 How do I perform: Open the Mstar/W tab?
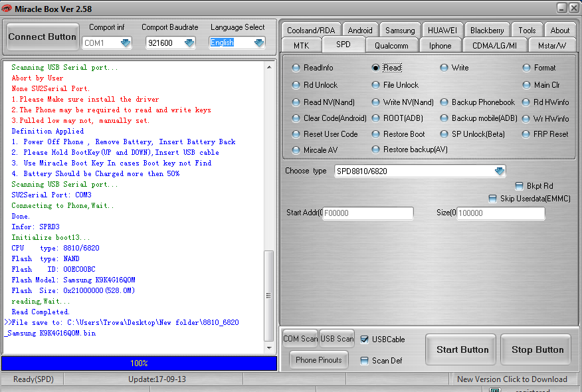(x=552, y=45)
